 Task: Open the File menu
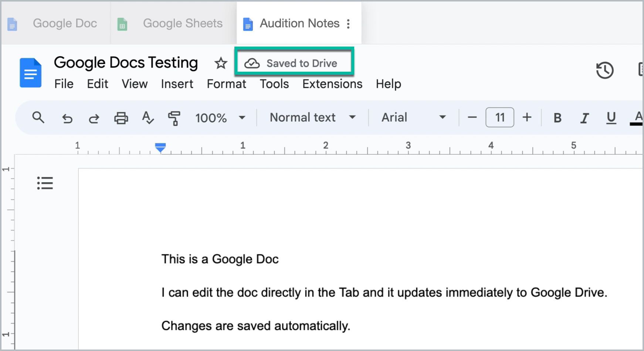(64, 84)
